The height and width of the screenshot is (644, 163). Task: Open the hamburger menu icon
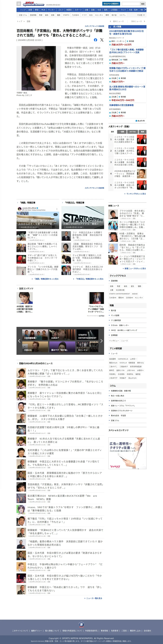[19, 4]
